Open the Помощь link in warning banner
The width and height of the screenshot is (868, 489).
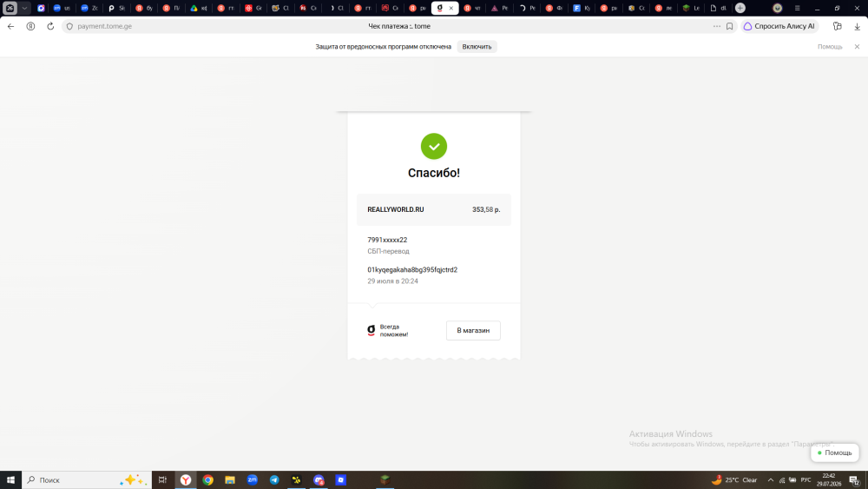(x=830, y=47)
